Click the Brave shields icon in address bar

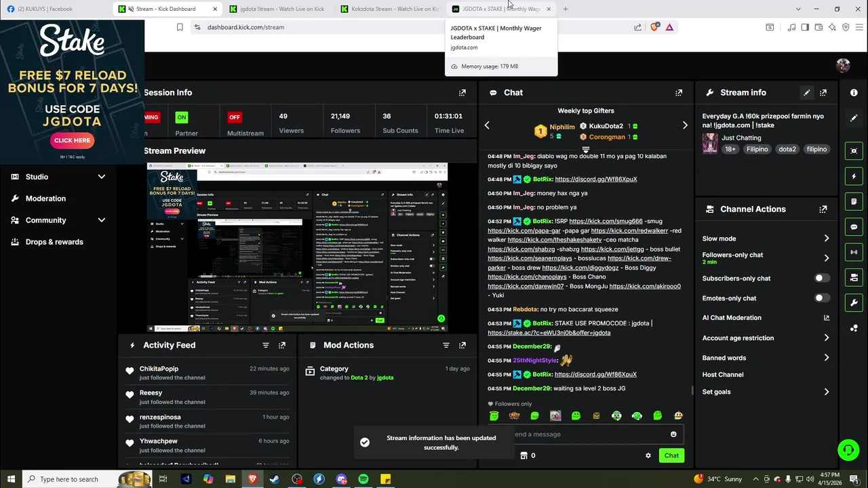[654, 27]
